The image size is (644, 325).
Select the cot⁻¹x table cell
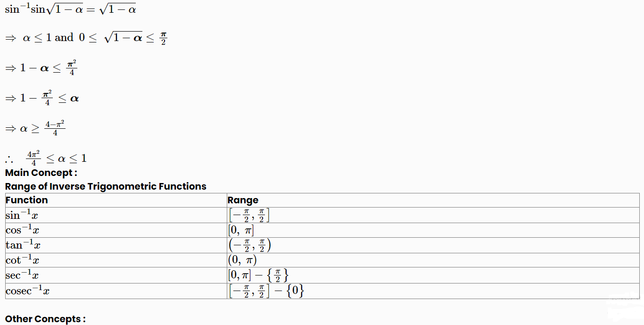coord(116,260)
